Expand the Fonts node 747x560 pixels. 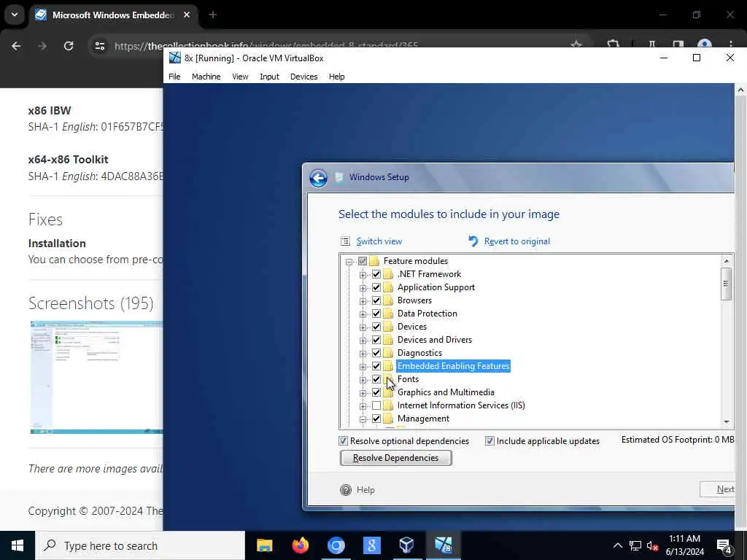tap(363, 379)
